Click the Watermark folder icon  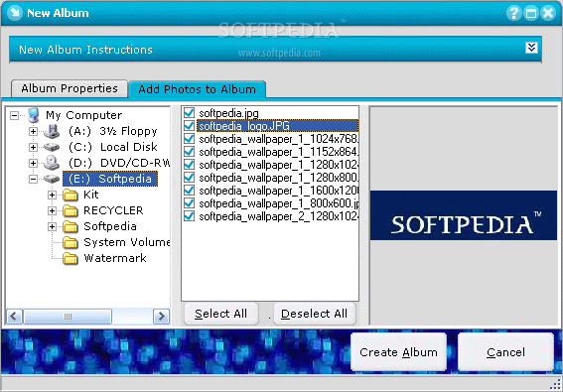tap(70, 258)
